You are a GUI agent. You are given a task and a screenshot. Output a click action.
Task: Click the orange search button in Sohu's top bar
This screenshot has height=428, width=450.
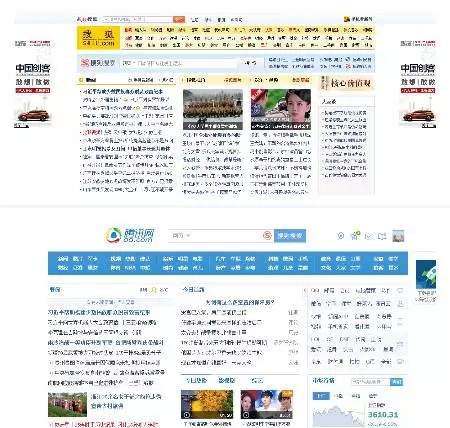click(179, 19)
